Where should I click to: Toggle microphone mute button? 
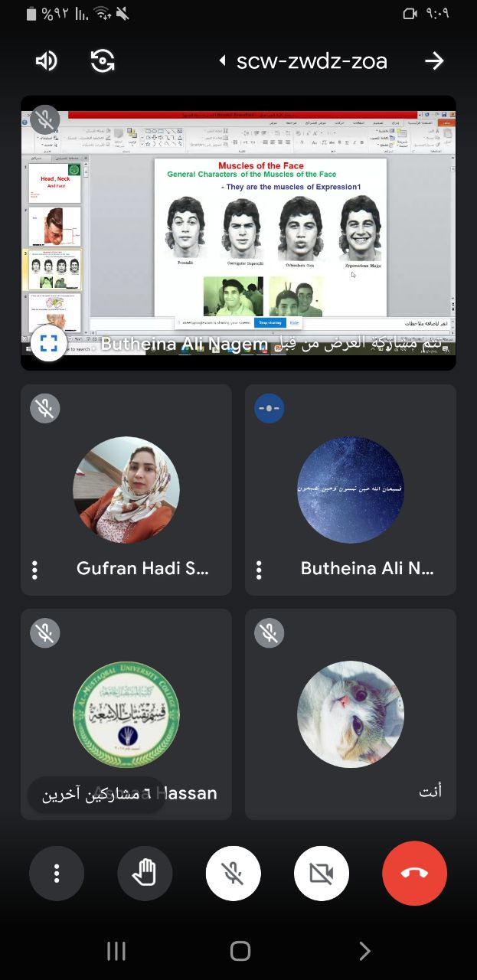[x=234, y=874]
